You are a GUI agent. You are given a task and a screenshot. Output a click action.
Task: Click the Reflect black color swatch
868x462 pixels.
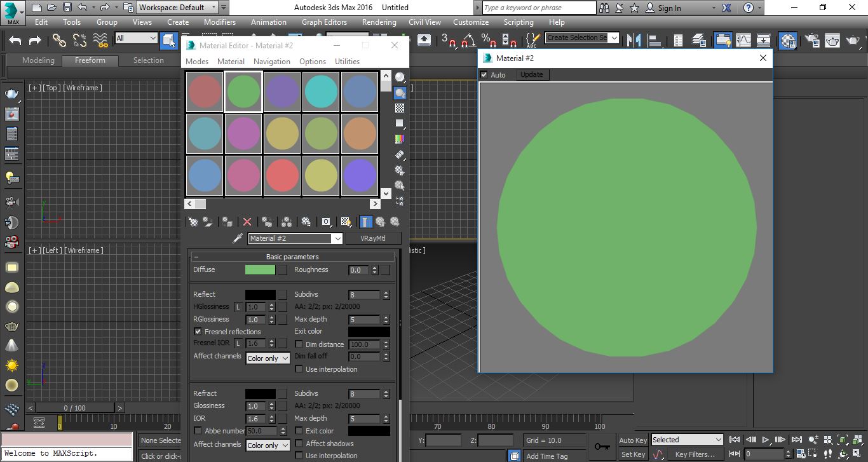coord(261,294)
